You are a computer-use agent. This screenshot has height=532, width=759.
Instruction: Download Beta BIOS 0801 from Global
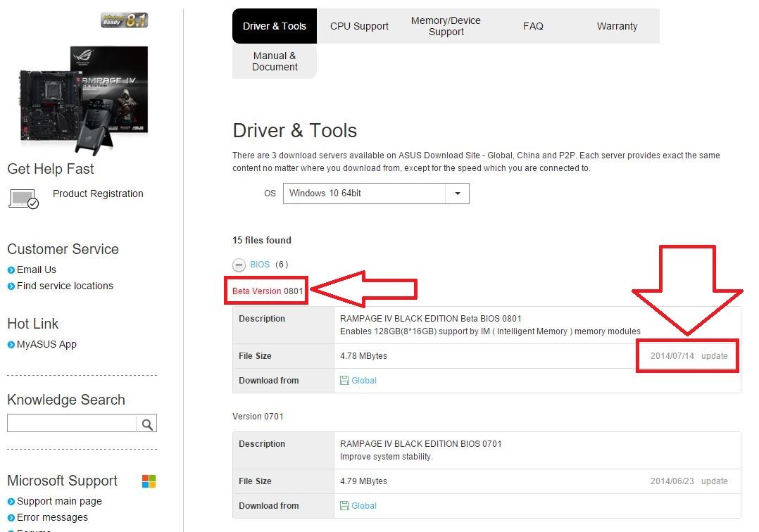point(363,381)
